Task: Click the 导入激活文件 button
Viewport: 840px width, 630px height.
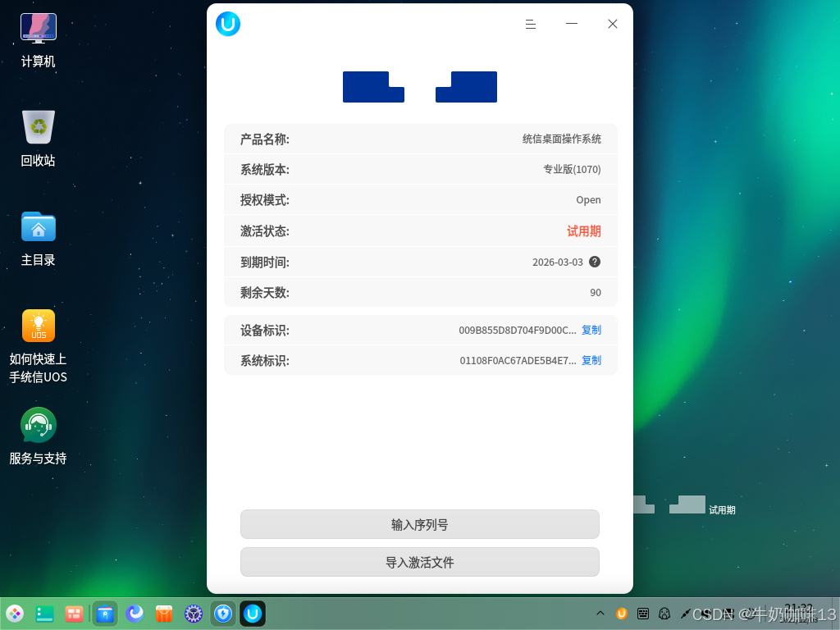Action: pyautogui.click(x=420, y=562)
